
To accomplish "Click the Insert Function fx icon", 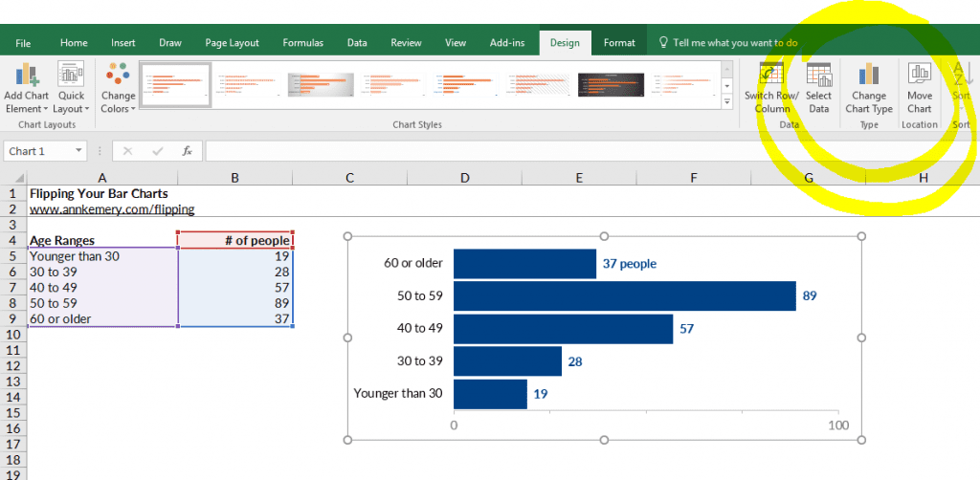I will pyautogui.click(x=188, y=151).
